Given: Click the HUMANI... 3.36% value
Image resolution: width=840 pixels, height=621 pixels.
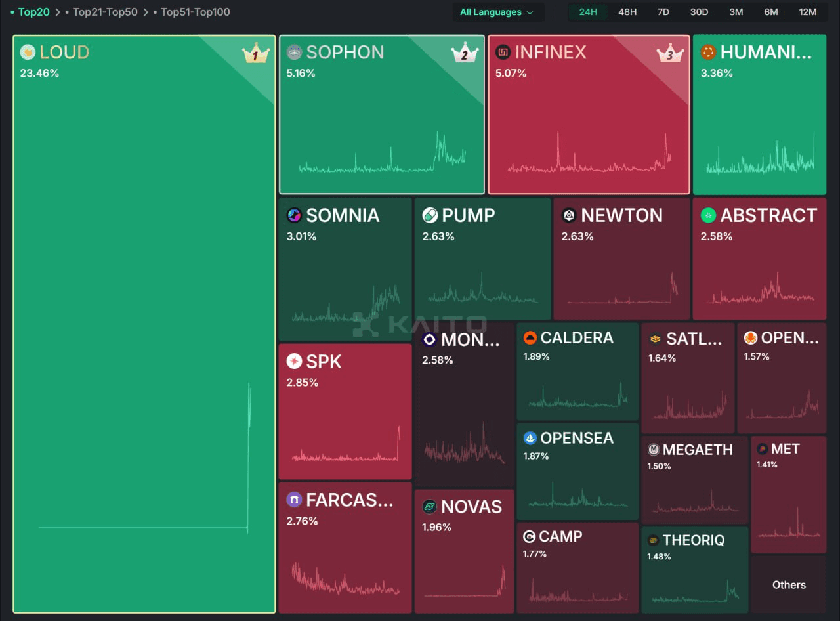Looking at the screenshot, I should [x=717, y=73].
